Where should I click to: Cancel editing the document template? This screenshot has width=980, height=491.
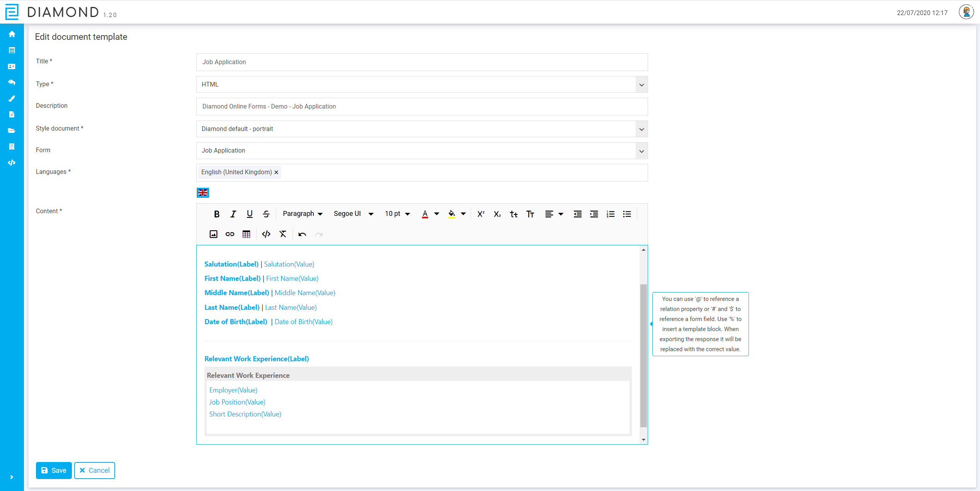(94, 470)
